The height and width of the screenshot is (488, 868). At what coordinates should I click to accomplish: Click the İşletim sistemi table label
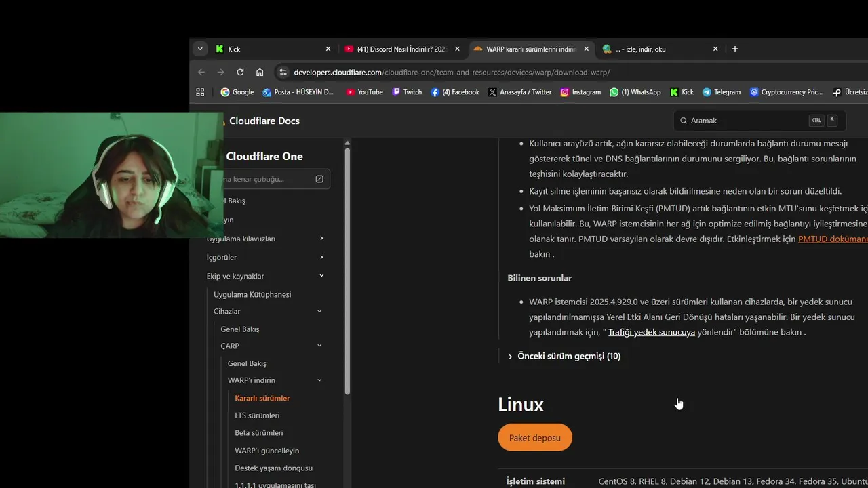tap(536, 481)
